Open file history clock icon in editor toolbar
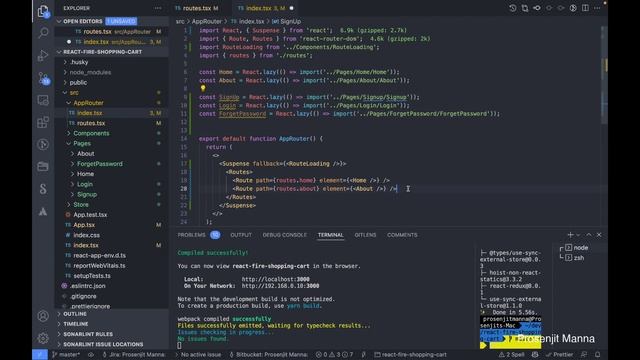640x360 pixels. pyautogui.click(x=513, y=8)
